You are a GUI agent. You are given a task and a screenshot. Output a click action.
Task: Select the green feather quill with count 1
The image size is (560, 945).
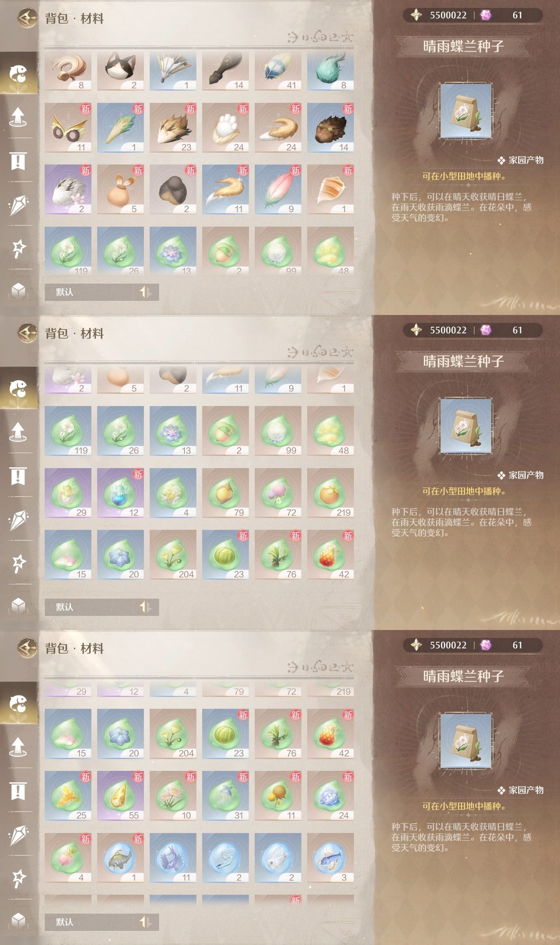[x=120, y=128]
